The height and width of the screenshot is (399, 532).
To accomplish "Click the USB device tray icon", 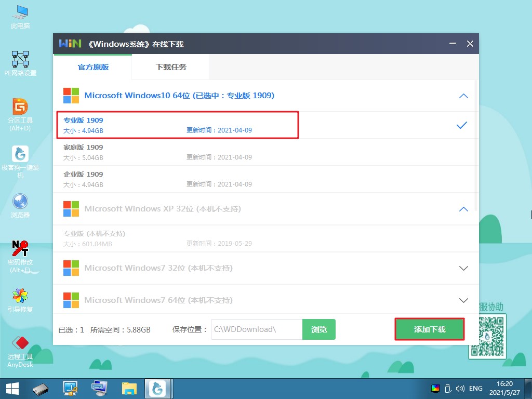I will (448, 389).
